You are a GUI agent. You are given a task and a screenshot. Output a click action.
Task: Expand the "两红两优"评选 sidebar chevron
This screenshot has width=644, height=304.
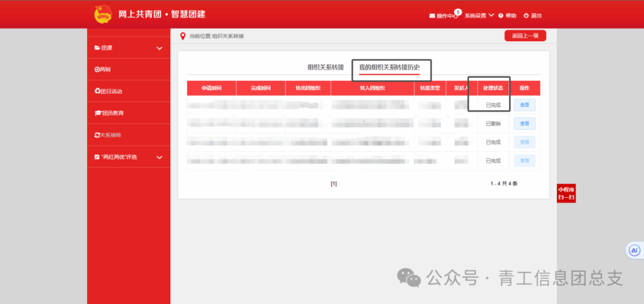159,157
